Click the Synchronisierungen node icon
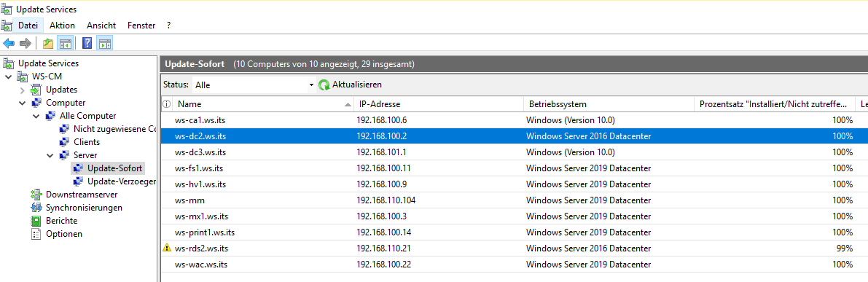Image resolution: width=868 pixels, height=282 pixels. (36, 208)
